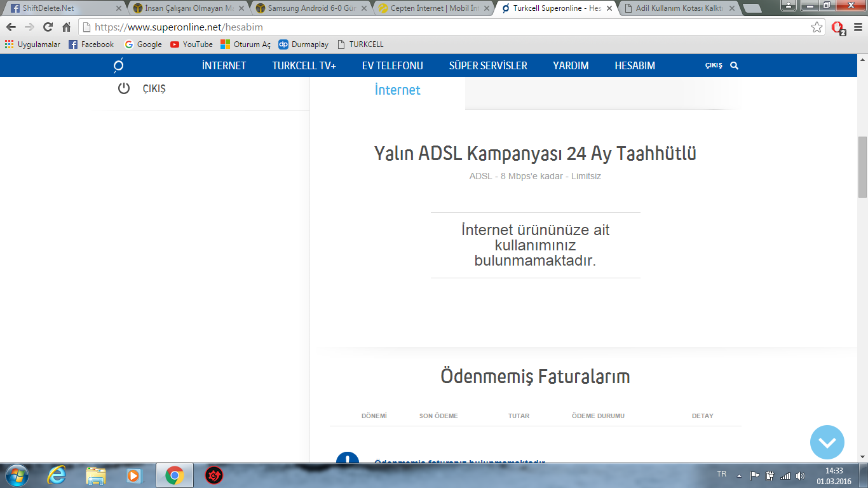The height and width of the screenshot is (488, 868).
Task: Open the Action Center flag icon
Action: coord(755,475)
